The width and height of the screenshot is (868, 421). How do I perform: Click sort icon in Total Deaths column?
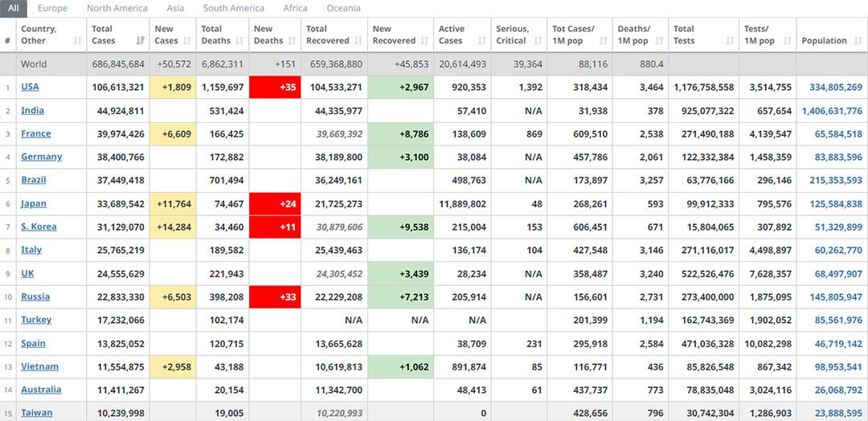240,41
